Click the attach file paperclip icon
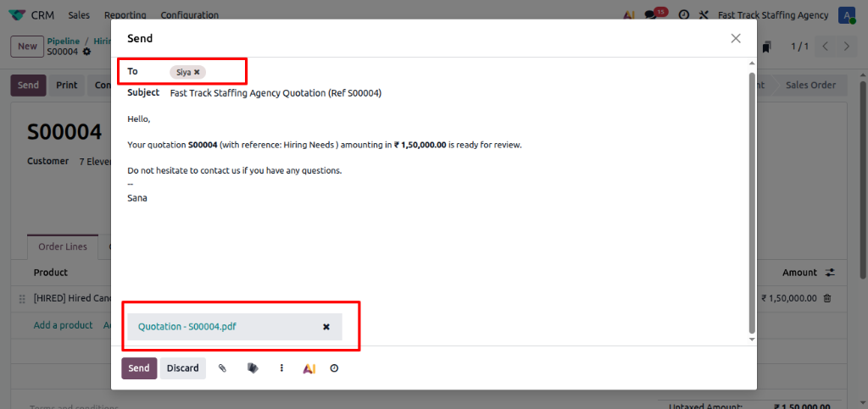The width and height of the screenshot is (868, 409). (222, 368)
